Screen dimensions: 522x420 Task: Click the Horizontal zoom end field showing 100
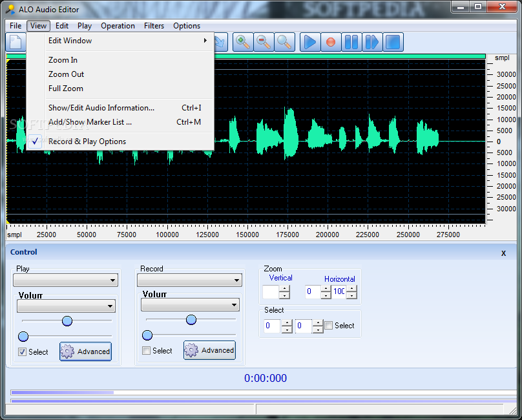click(339, 292)
